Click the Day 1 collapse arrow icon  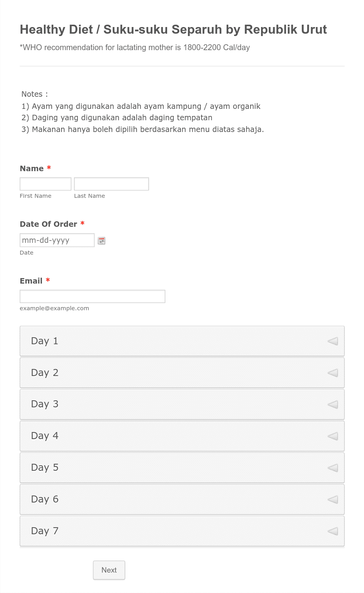pos(333,341)
